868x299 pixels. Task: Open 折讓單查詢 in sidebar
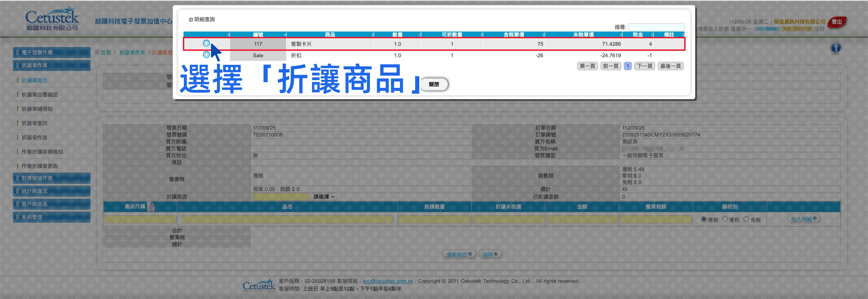tap(34, 123)
